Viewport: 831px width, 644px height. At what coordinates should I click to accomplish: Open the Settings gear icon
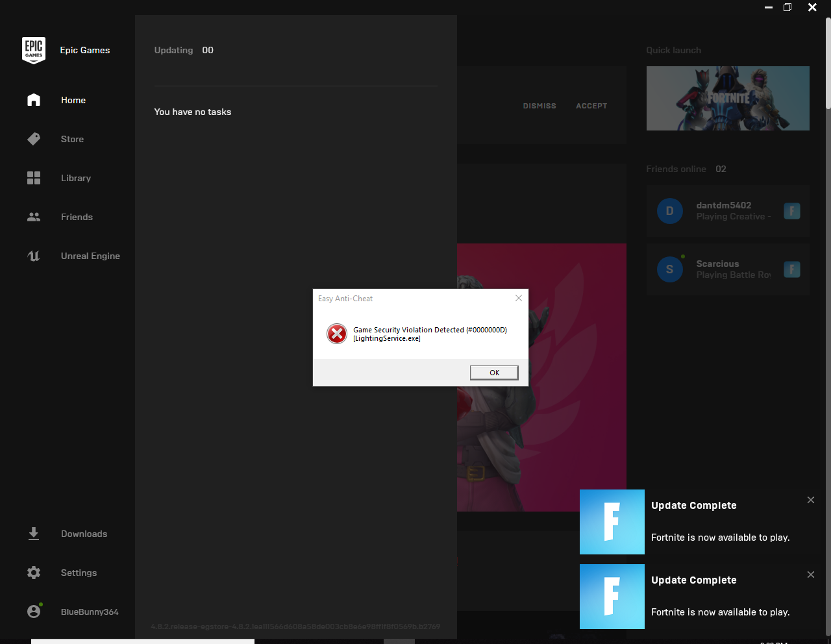(x=34, y=573)
